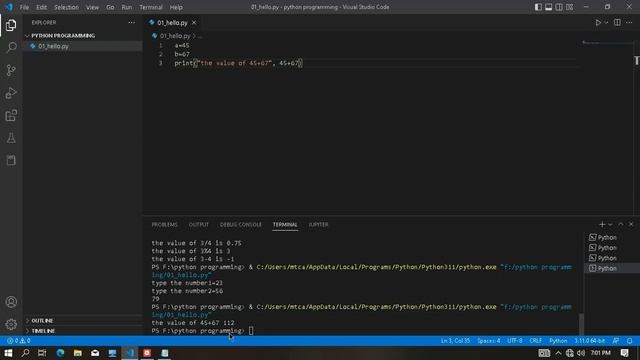Close the 01_hello.py editor tab
Viewport: 640px width, 360px height.
pos(194,22)
